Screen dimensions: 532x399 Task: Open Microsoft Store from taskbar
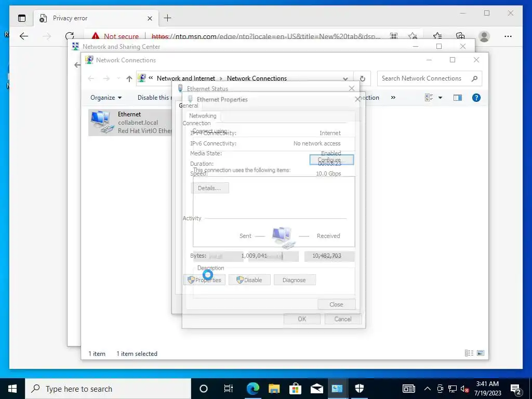pyautogui.click(x=295, y=389)
